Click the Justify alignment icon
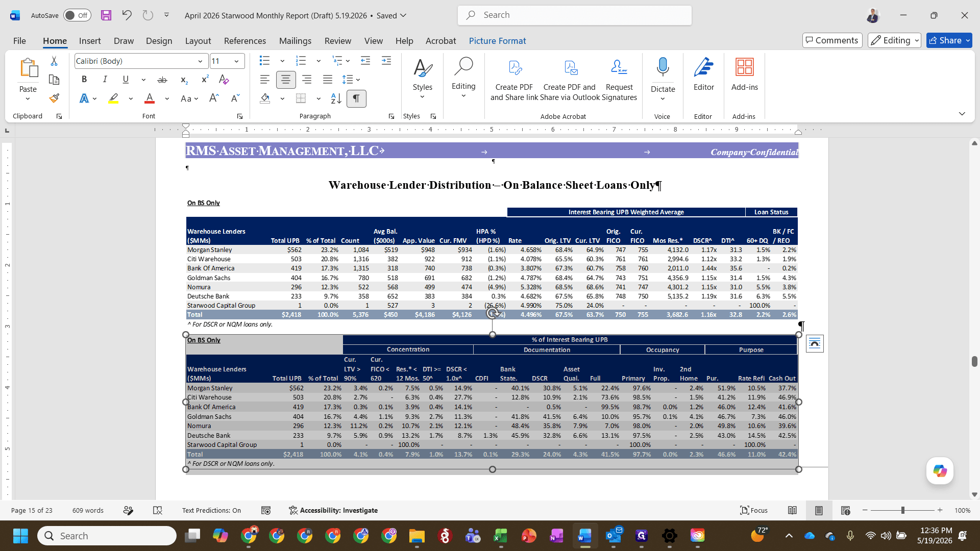 (328, 80)
